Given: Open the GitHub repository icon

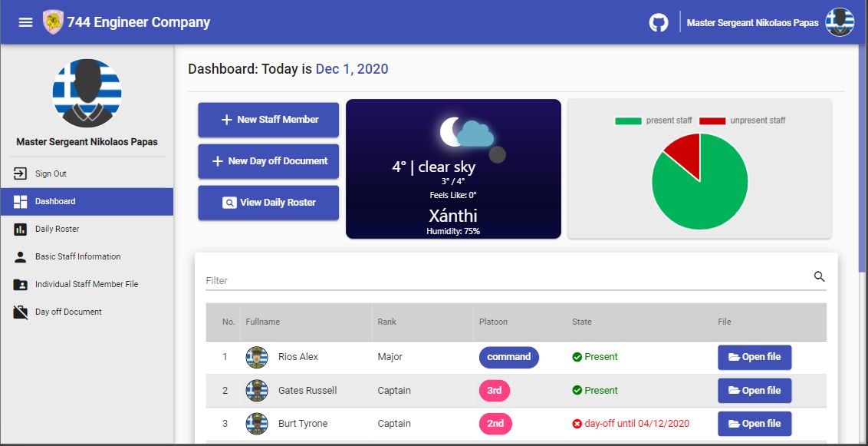Looking at the screenshot, I should click(658, 23).
